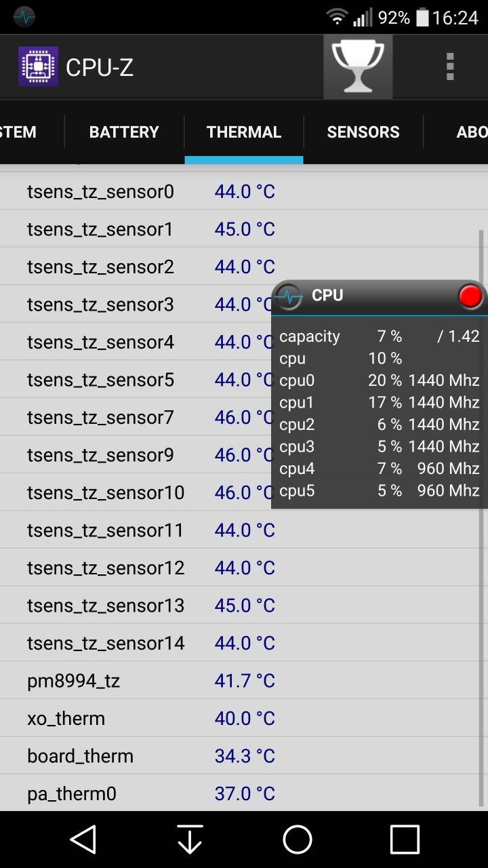Image resolution: width=488 pixels, height=868 pixels.
Task: Tap the trophy icon in header
Action: 357,66
